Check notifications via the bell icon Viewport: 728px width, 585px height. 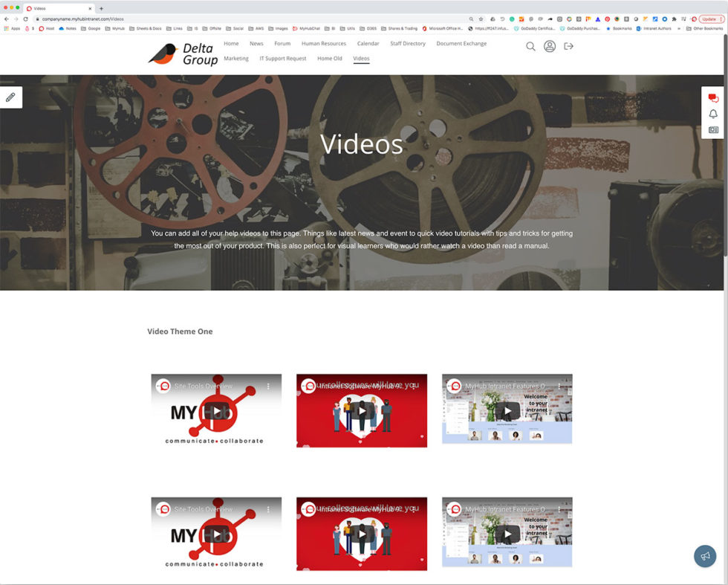712,113
